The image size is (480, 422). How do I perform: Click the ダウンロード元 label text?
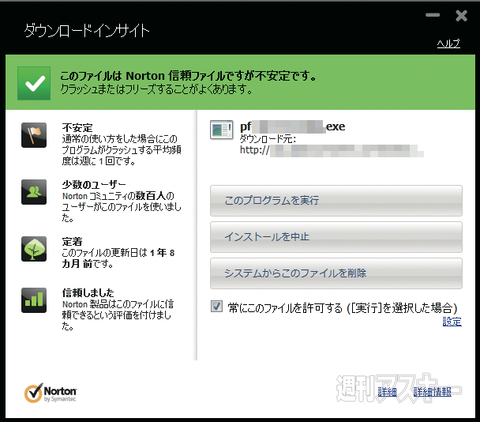pos(268,139)
